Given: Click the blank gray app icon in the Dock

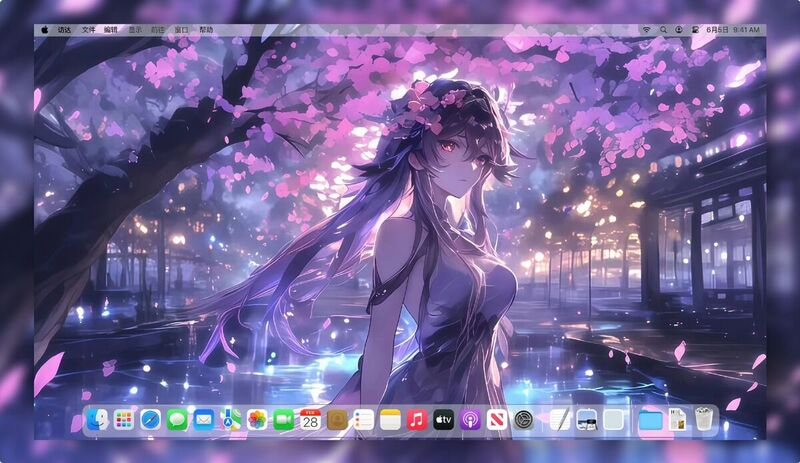Looking at the screenshot, I should (x=613, y=420).
